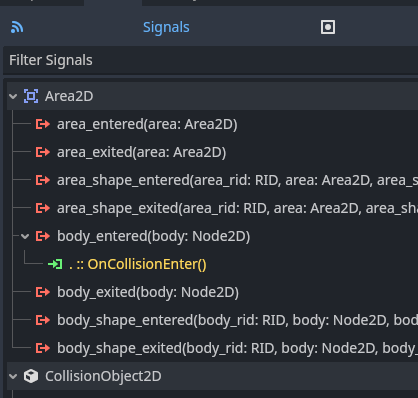The height and width of the screenshot is (398, 418).
Task: Collapse the Area2D signals section
Action: click(13, 96)
